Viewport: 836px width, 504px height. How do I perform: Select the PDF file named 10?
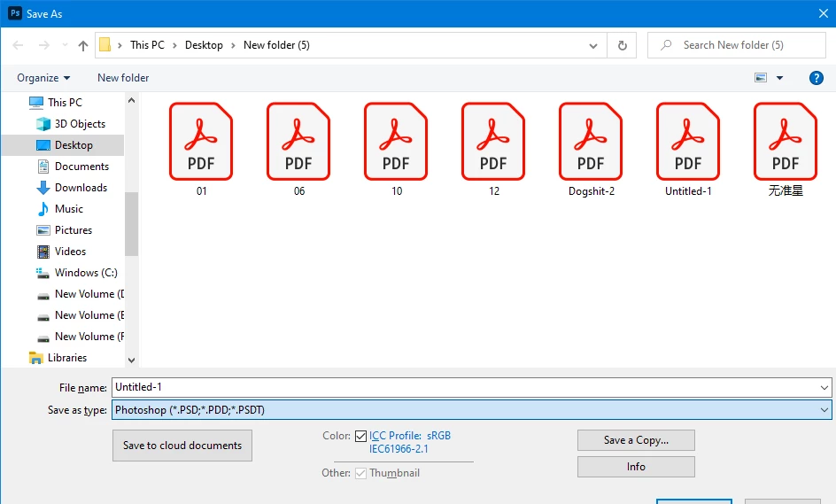point(396,142)
